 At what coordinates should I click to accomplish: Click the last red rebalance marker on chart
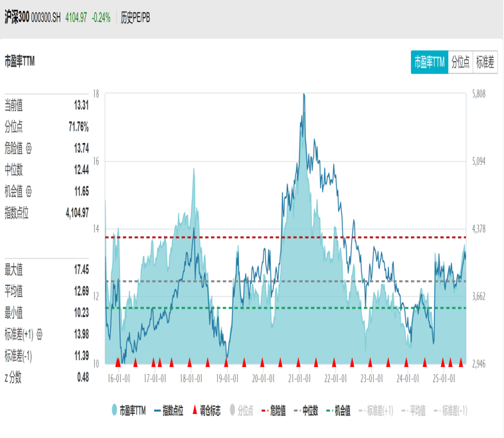[461, 362]
